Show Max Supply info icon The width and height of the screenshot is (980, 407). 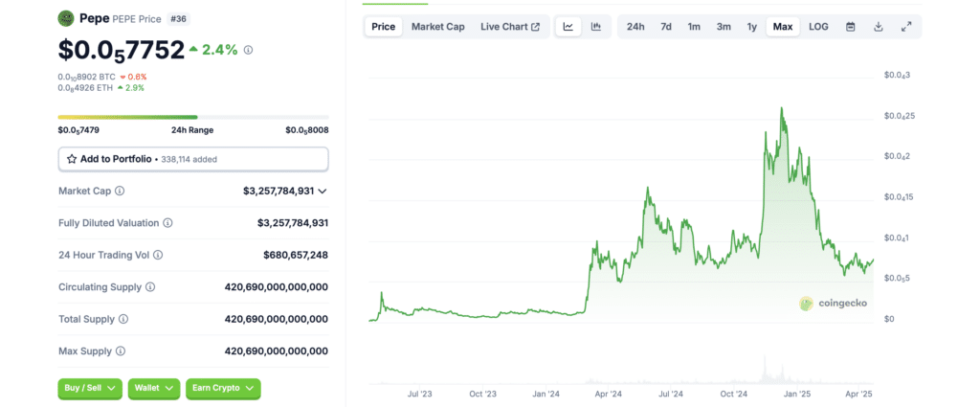(120, 351)
